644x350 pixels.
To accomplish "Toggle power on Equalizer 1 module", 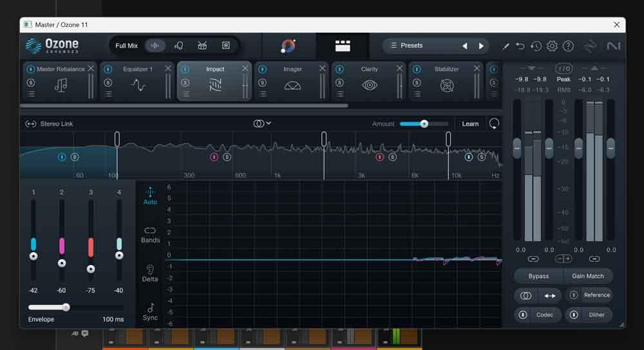I will pyautogui.click(x=108, y=69).
